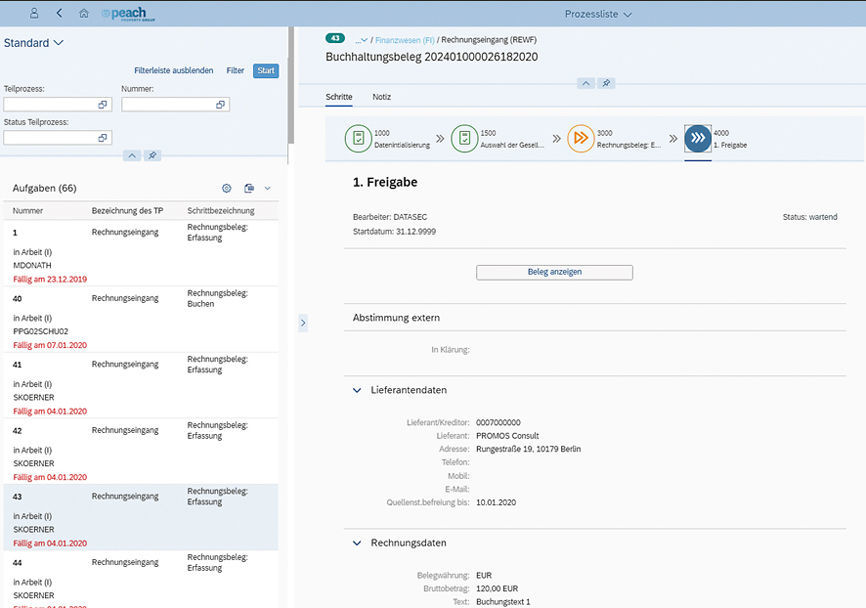This screenshot has height=608, width=866.
Task: Collapse the side panel with splitter arrow
Action: 303,322
